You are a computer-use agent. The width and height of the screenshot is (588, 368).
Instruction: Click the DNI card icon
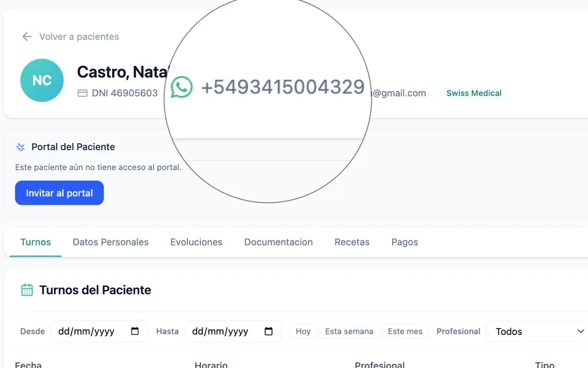click(83, 93)
